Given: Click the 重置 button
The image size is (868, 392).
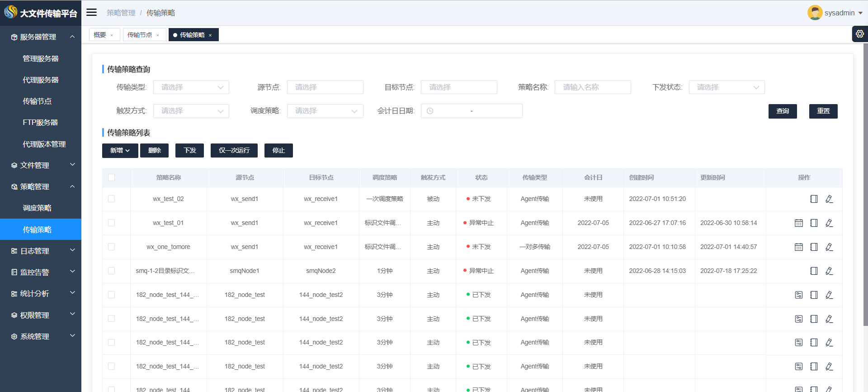Looking at the screenshot, I should pyautogui.click(x=823, y=111).
